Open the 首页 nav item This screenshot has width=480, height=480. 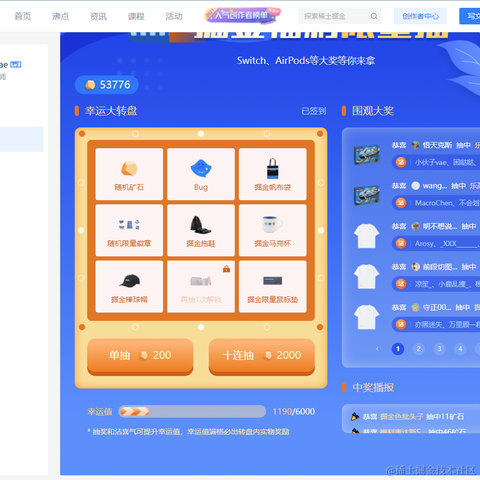click(x=23, y=16)
